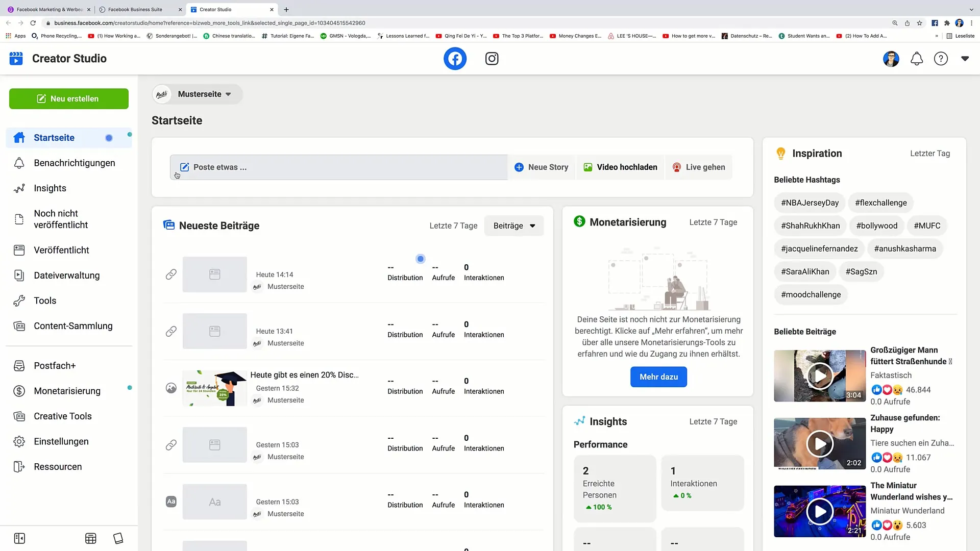Expand the Musterseite page dropdown
The height and width of the screenshot is (551, 980).
pyautogui.click(x=228, y=94)
